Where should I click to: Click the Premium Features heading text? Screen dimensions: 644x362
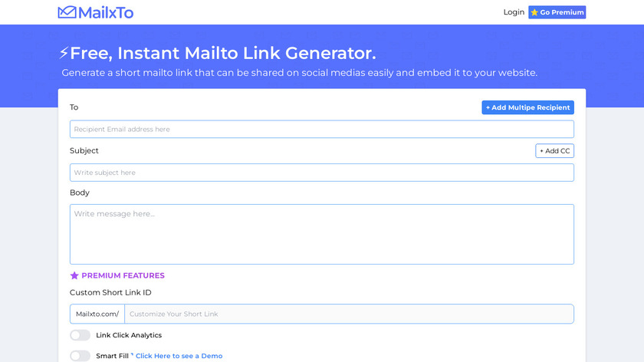123,275
